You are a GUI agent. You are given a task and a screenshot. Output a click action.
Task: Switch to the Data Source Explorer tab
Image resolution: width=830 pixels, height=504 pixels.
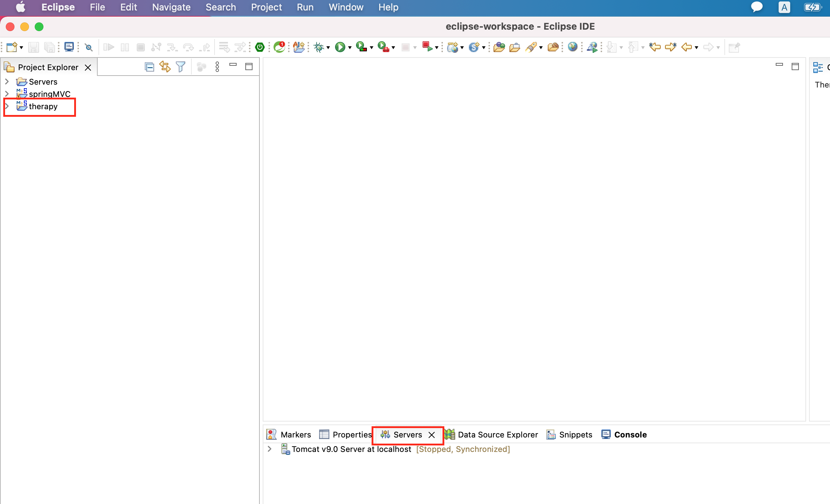coord(497,435)
